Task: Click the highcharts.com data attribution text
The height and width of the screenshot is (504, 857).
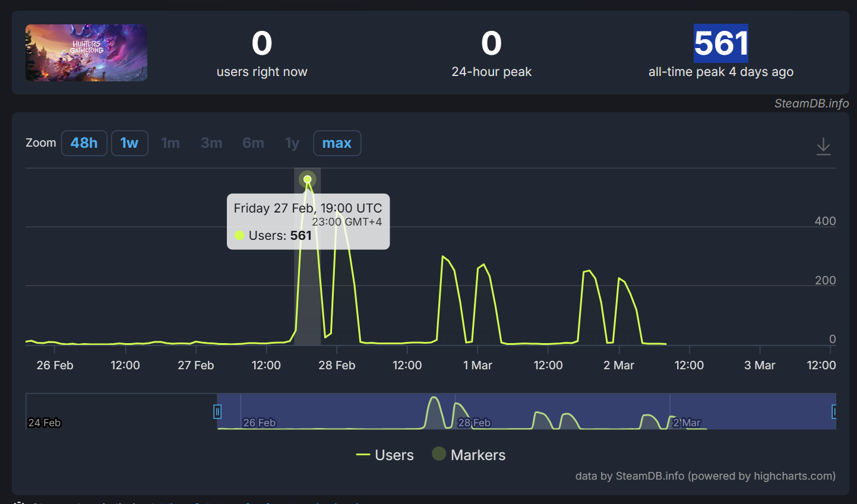Action: pos(705,476)
